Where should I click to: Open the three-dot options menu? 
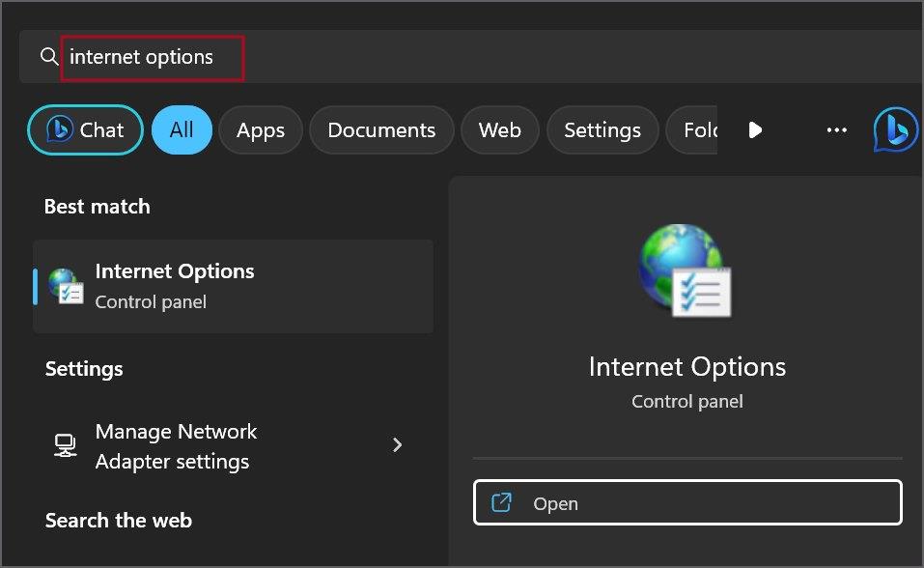pos(837,129)
